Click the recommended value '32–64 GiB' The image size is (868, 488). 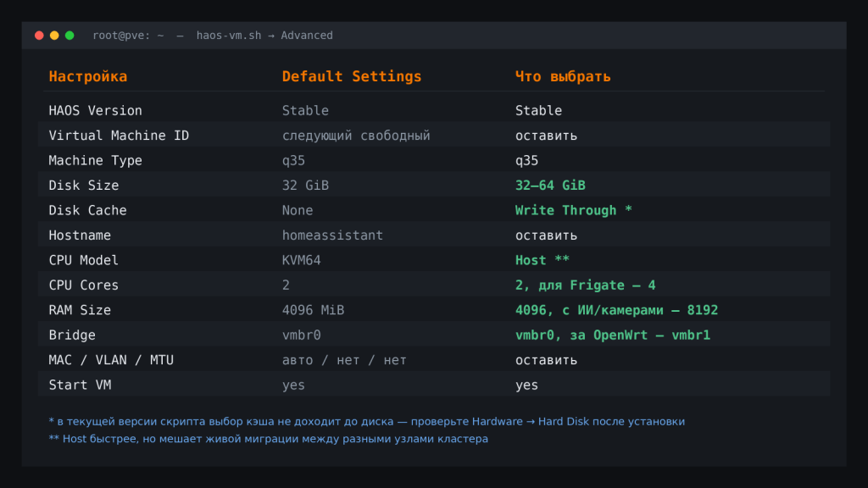[x=550, y=186]
